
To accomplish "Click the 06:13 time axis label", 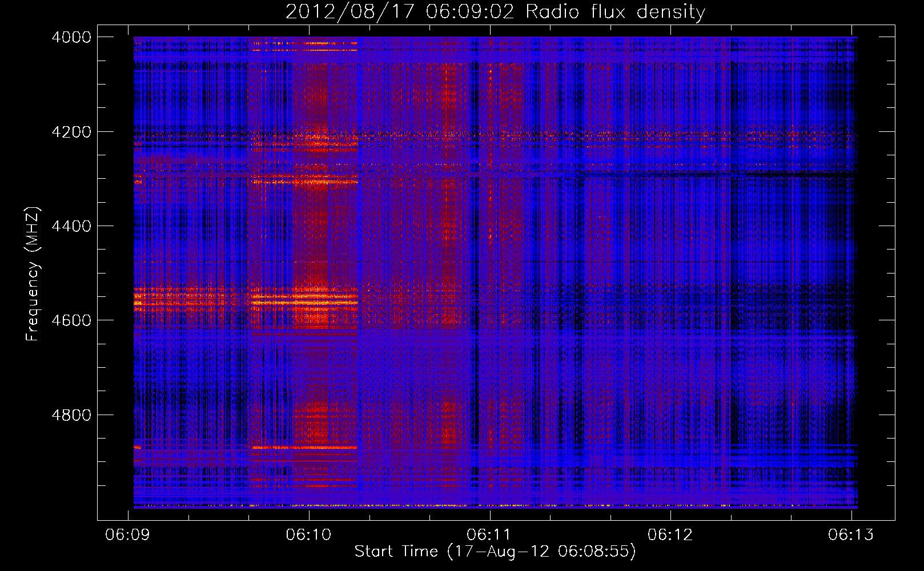I will coord(851,534).
